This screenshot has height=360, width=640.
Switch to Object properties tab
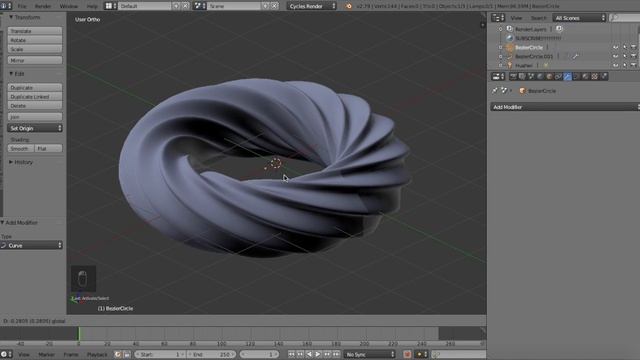click(549, 76)
